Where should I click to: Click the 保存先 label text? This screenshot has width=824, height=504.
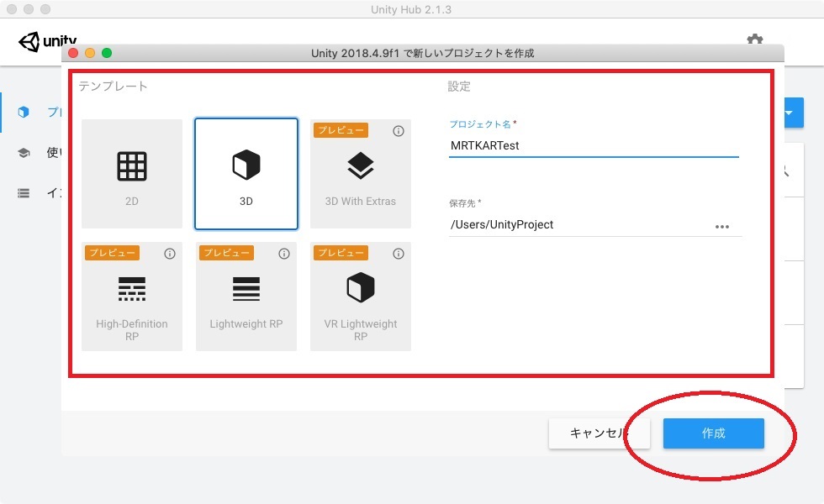point(462,203)
